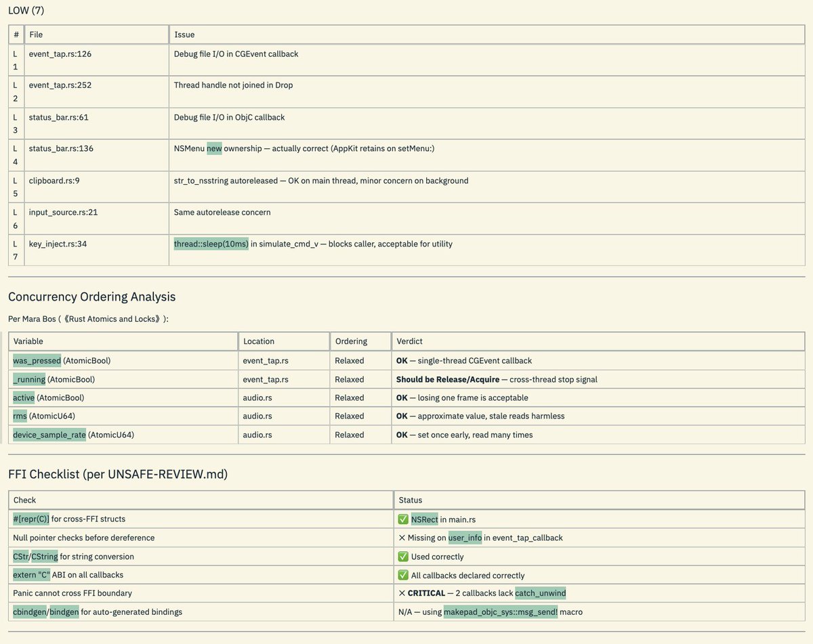Click the green checkmark beside NSRect in main.rs

coord(403,519)
